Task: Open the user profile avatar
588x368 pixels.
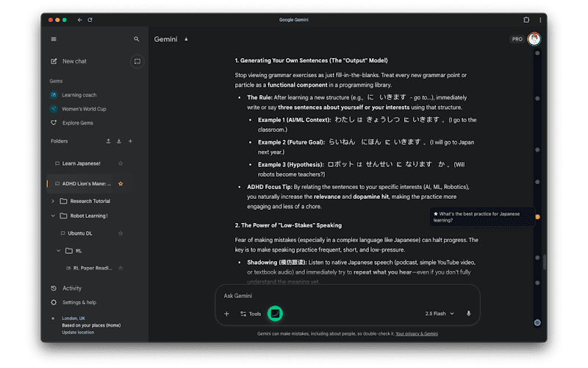Action: click(x=534, y=39)
